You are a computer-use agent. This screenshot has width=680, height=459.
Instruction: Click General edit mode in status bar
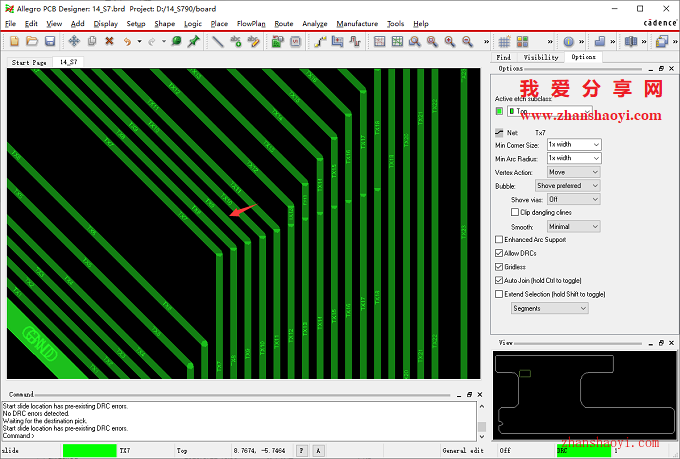pos(463,451)
